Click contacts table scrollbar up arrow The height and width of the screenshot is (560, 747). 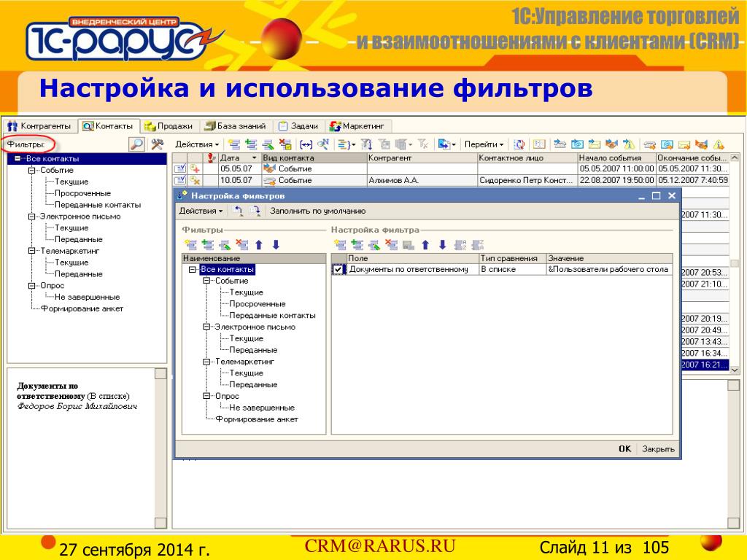(x=734, y=158)
